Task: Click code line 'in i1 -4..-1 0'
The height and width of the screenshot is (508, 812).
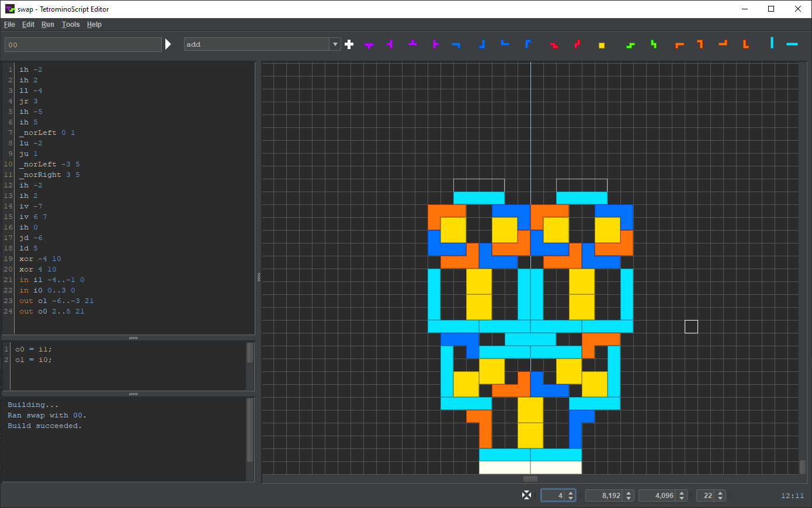Action: pyautogui.click(x=51, y=280)
